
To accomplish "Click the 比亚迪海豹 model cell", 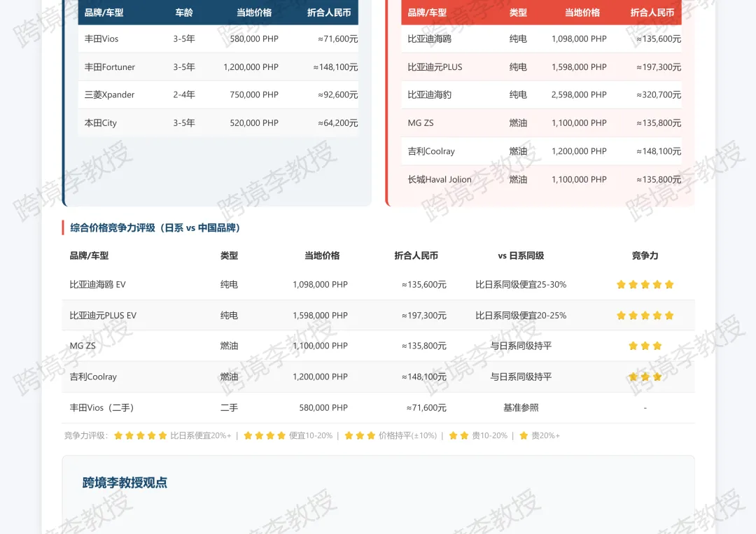I will click(x=430, y=94).
